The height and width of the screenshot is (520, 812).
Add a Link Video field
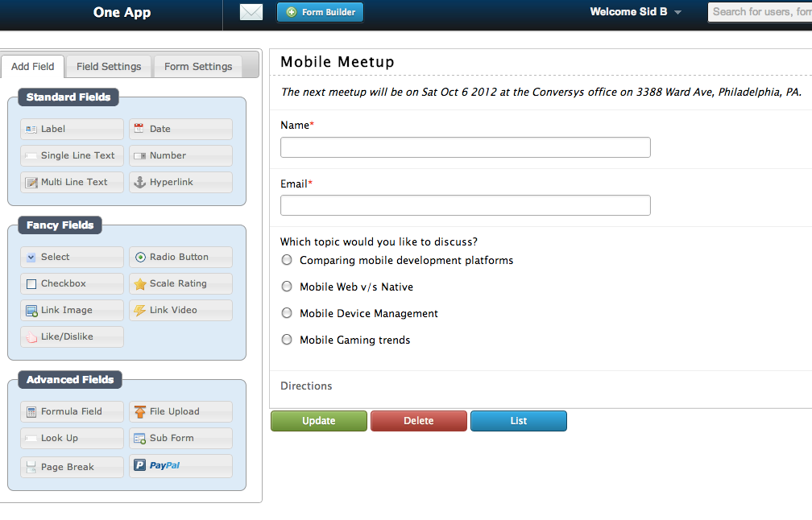click(180, 310)
